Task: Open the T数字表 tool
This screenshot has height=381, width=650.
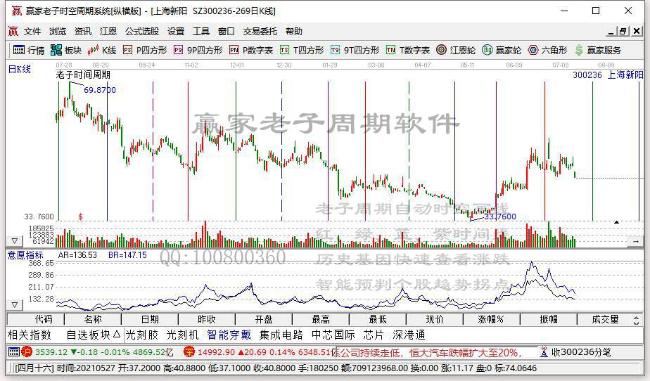Action: pyautogui.click(x=407, y=50)
